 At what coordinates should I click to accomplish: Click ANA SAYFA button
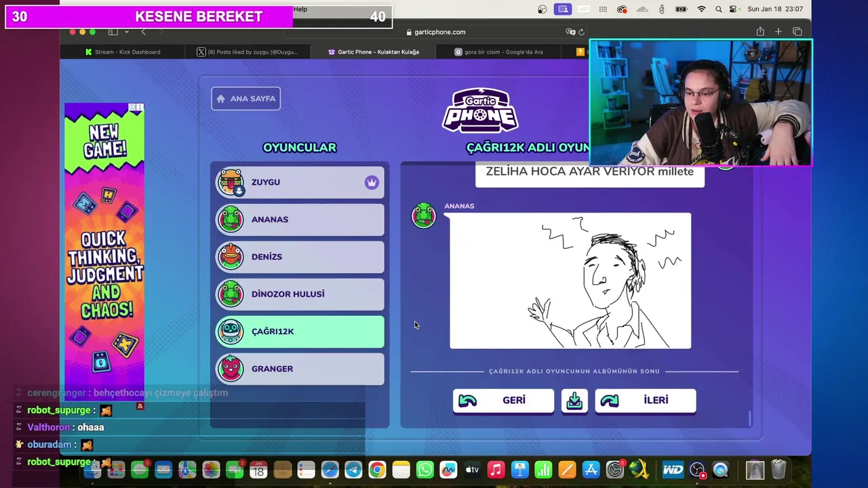point(245,99)
